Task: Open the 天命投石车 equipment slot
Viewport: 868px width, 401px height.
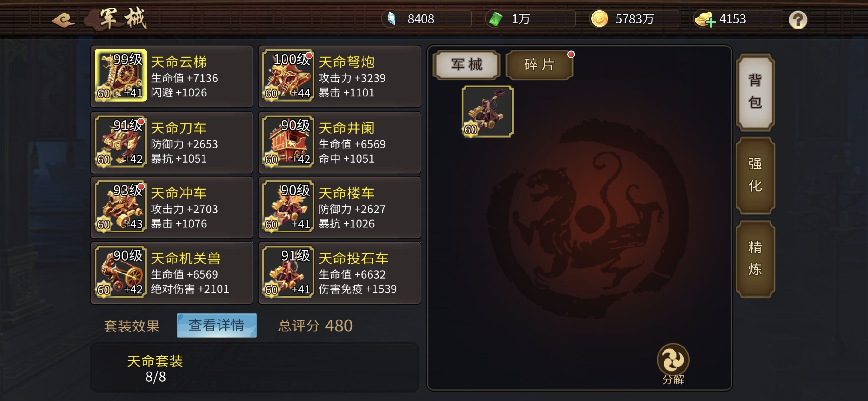Action: (339, 273)
